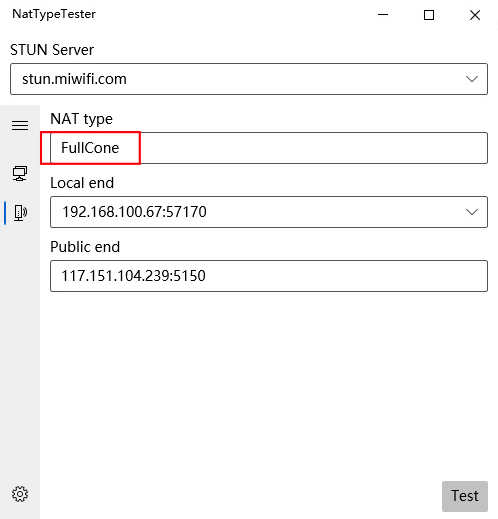Close the NatTypeTester window
Image resolution: width=498 pixels, height=519 pixels.
pyautogui.click(x=475, y=15)
